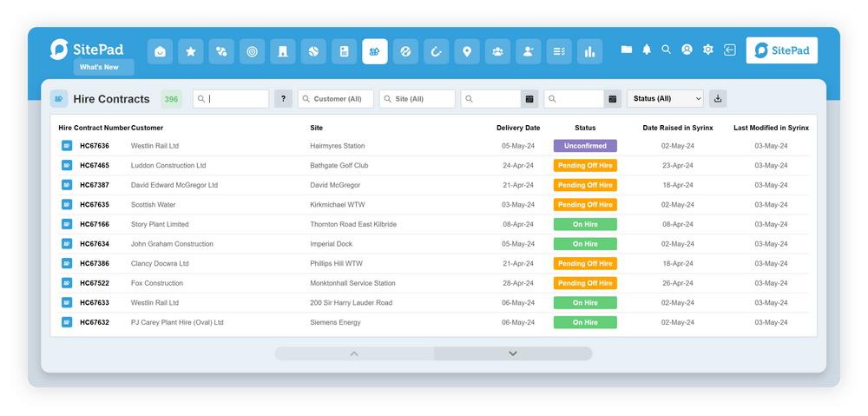Open the map location pin icon
868x416 pixels.
[x=467, y=52]
